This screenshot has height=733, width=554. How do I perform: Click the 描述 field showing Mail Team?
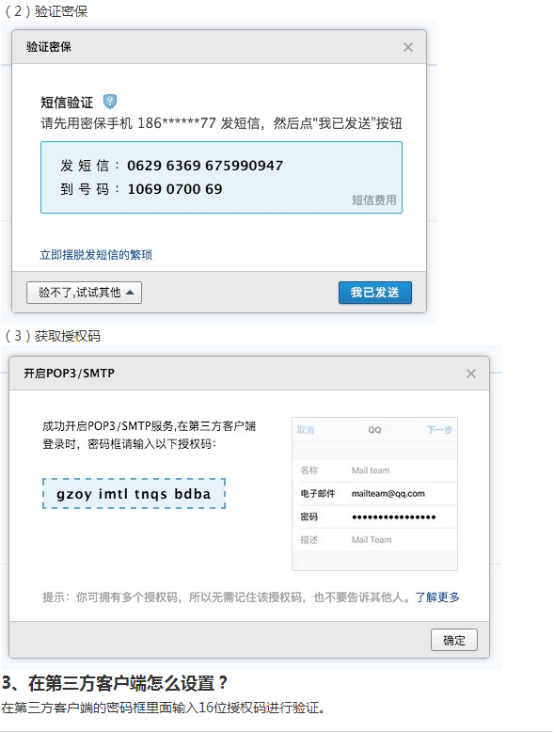pyautogui.click(x=374, y=540)
